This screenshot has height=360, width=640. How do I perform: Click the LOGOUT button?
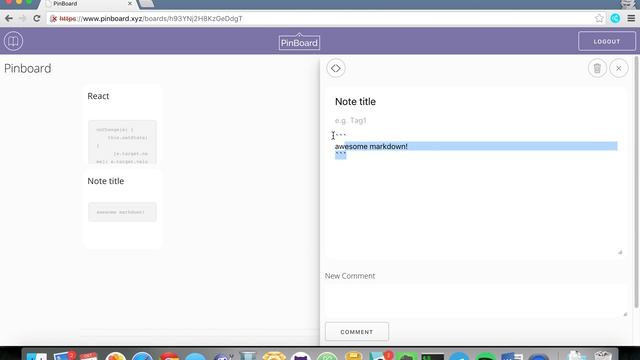coord(607,41)
